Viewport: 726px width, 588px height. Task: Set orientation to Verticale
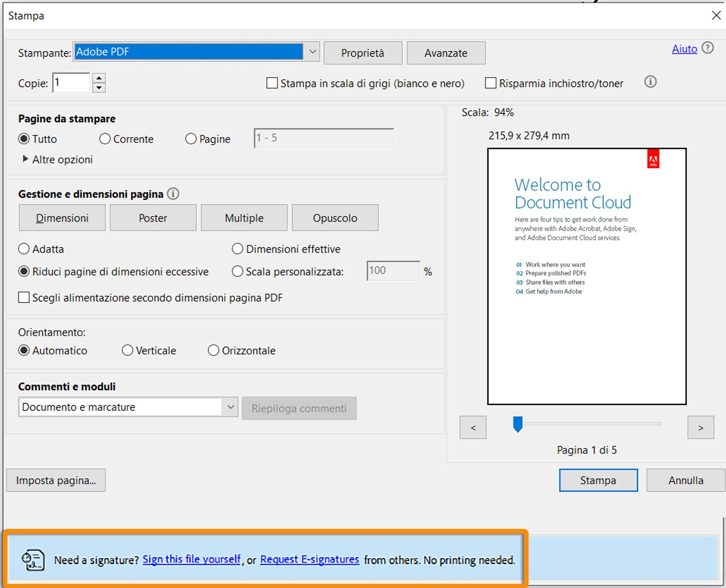coord(127,350)
